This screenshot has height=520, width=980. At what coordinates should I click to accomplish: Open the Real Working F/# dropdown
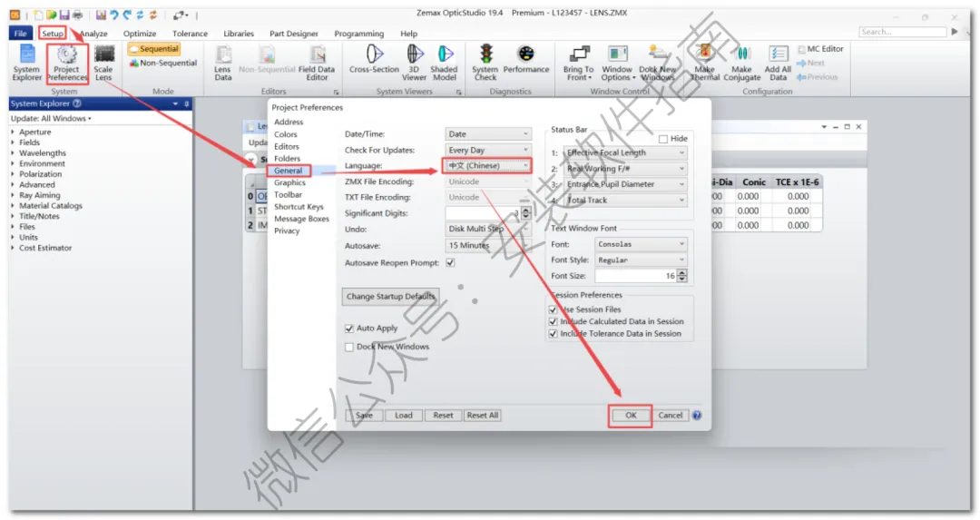coord(625,169)
